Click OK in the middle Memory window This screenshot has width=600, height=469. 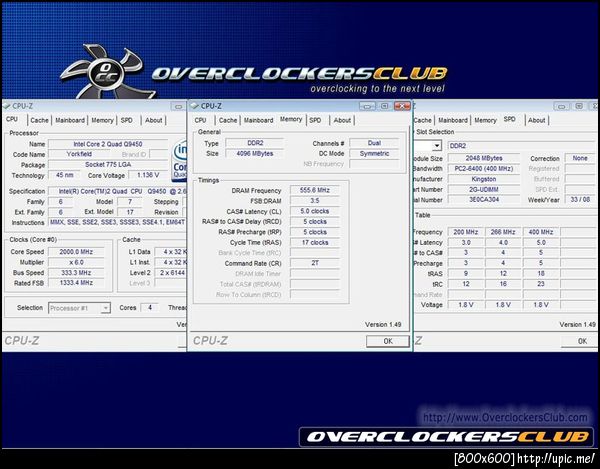(x=388, y=341)
